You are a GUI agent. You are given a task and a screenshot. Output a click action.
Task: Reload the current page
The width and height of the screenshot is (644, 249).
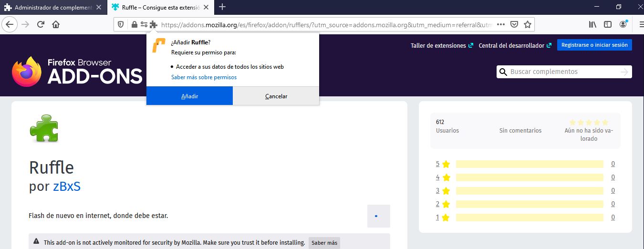pyautogui.click(x=41, y=24)
